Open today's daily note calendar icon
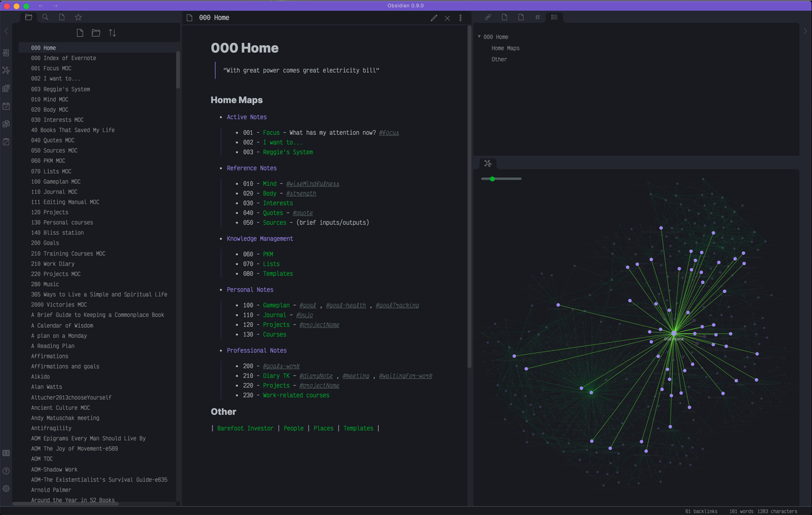Image resolution: width=812 pixels, height=515 pixels. 6,106
